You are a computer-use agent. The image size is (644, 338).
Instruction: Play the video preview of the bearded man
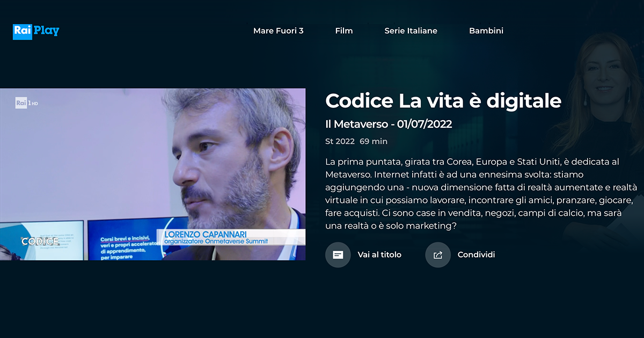(153, 174)
